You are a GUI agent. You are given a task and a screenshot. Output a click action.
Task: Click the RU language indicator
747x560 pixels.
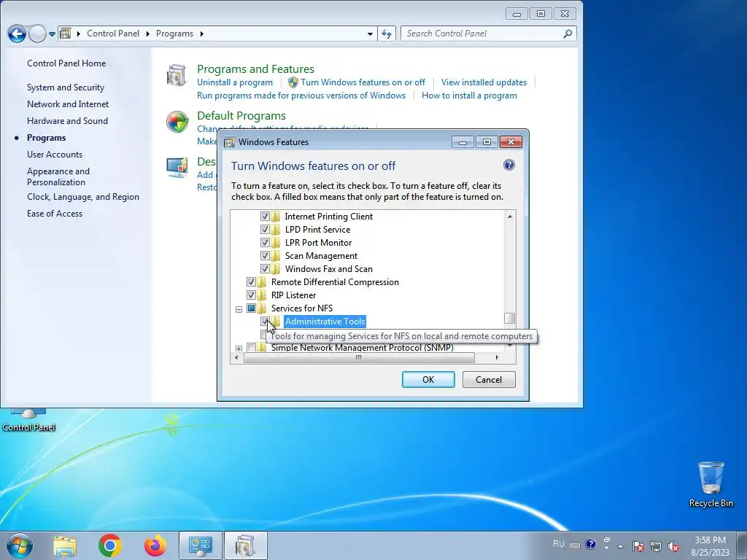(x=559, y=544)
